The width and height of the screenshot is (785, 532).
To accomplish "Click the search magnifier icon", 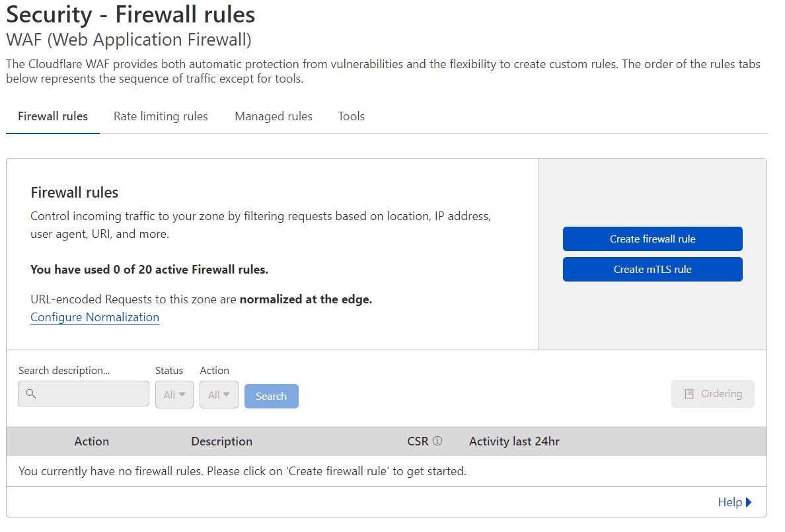I will pyautogui.click(x=31, y=394).
